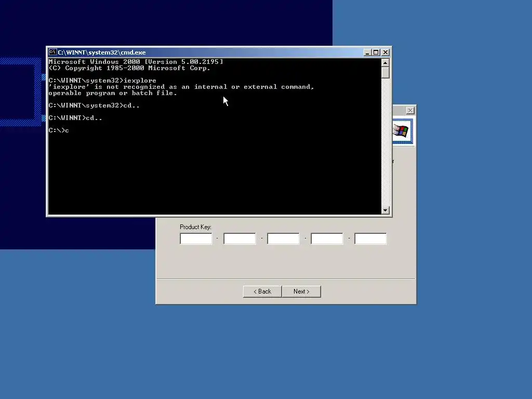Screen dimensions: 532x399
Task: Click the 'iexplore' is not recognized error line
Action: point(181,87)
